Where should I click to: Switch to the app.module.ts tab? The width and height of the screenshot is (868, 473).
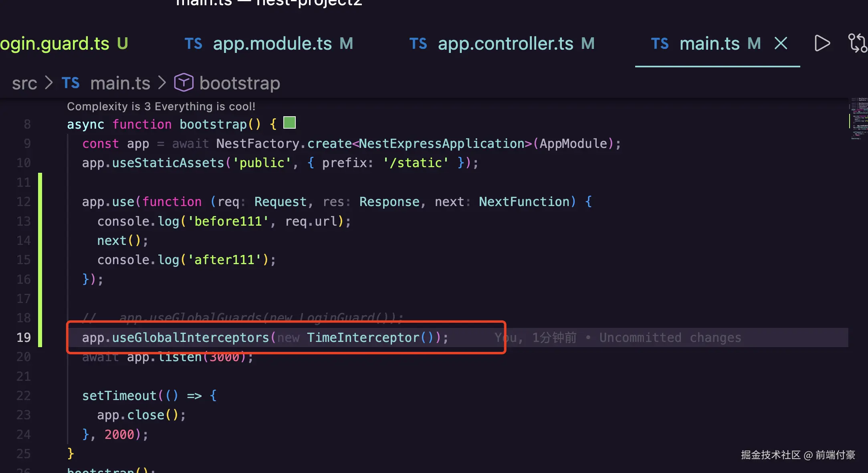coord(272,44)
